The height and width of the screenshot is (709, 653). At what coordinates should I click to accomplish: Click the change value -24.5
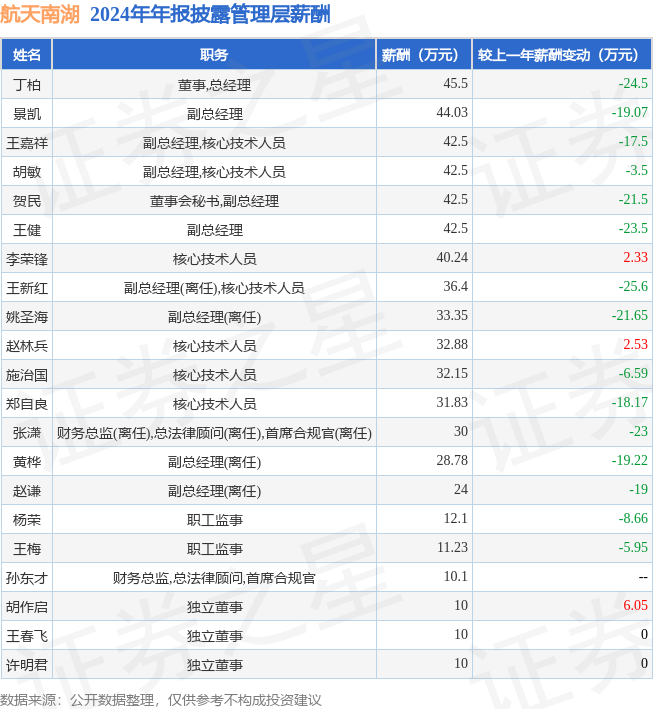pyautogui.click(x=633, y=84)
